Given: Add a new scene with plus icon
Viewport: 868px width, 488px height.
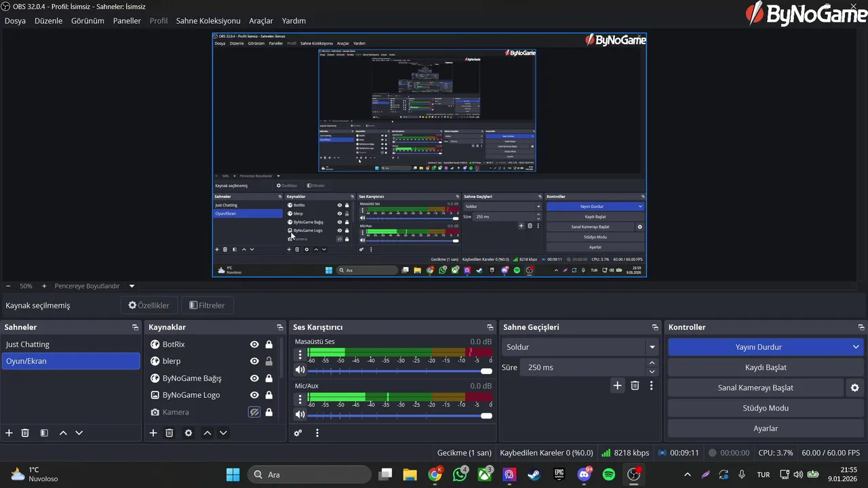Looking at the screenshot, I should pyautogui.click(x=9, y=433).
